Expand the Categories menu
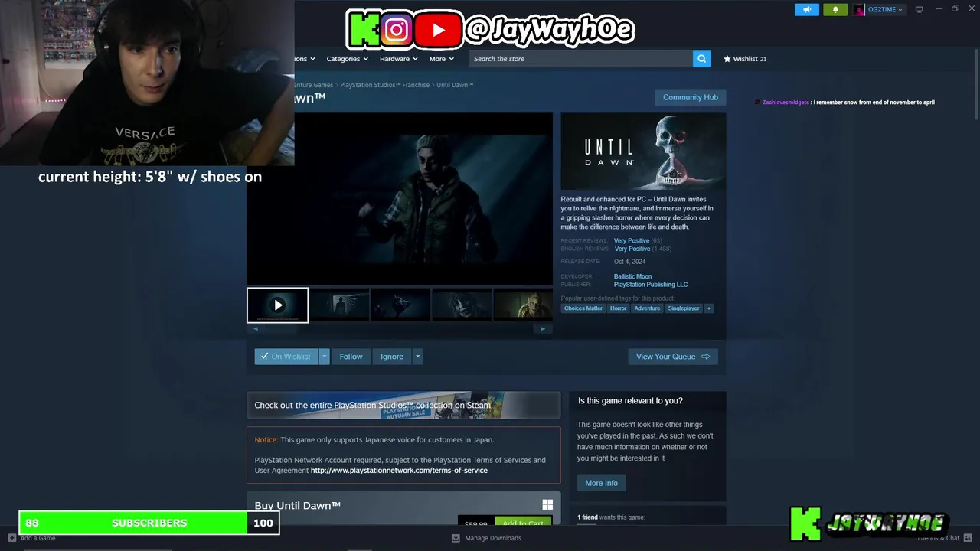 point(347,59)
